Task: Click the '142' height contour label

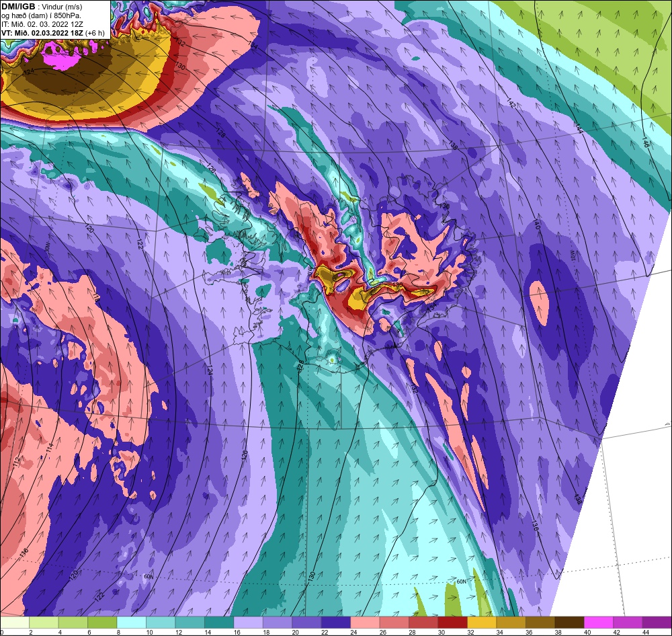Action: pos(511,103)
